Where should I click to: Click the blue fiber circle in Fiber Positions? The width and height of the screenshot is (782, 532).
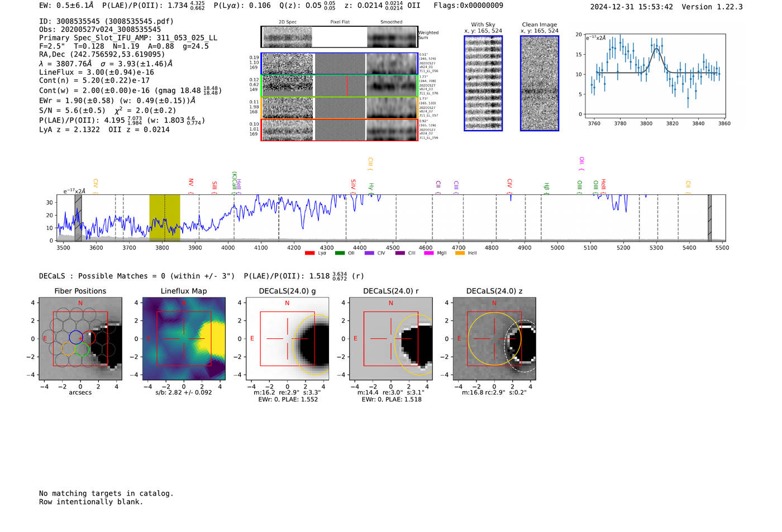point(75,337)
